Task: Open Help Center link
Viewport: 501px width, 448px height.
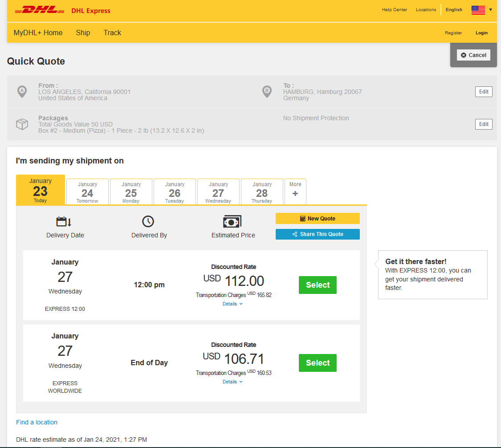Action: (394, 10)
